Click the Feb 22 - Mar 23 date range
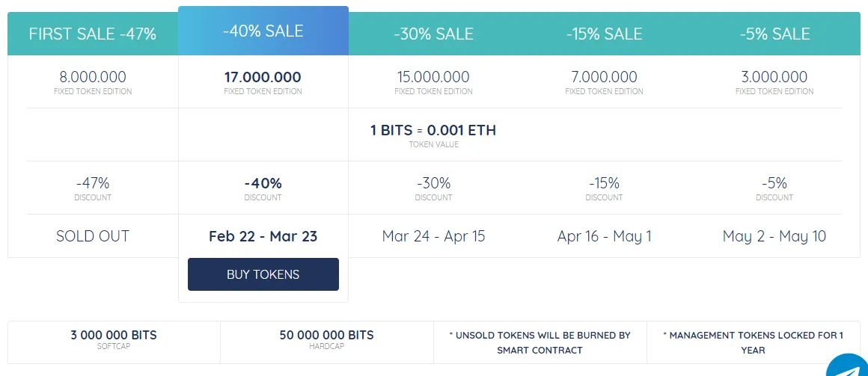Screen dimensions: 868x376 tap(263, 237)
